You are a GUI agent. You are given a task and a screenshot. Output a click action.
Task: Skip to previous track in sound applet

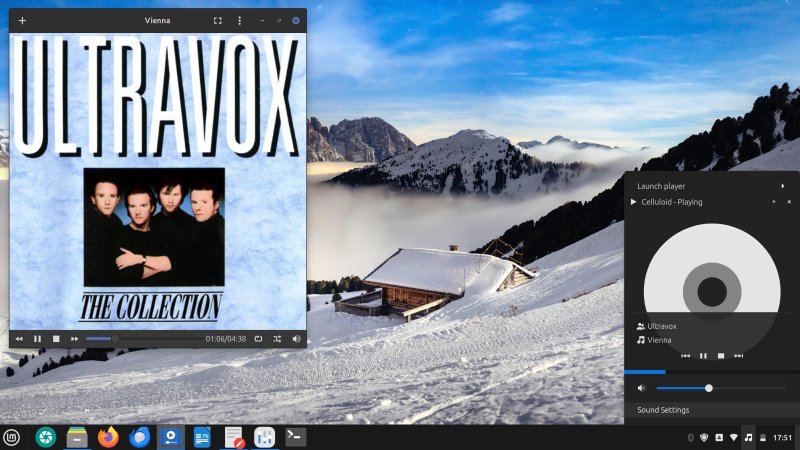(685, 356)
